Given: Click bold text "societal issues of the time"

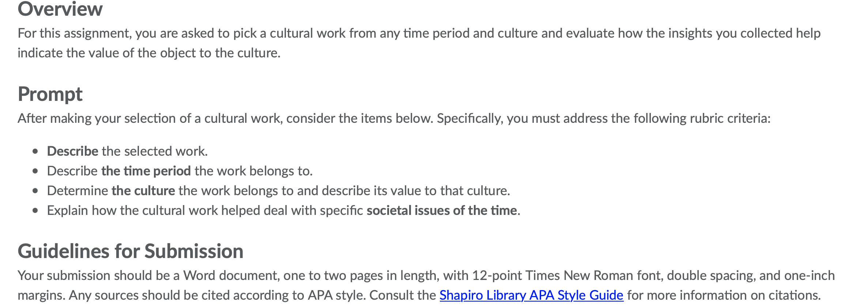Looking at the screenshot, I should coord(442,210).
